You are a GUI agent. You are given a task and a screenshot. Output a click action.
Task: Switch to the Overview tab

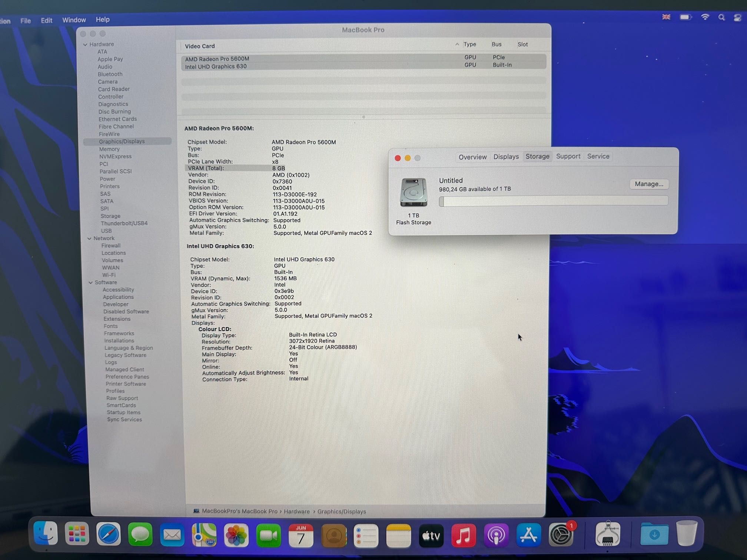(x=472, y=157)
